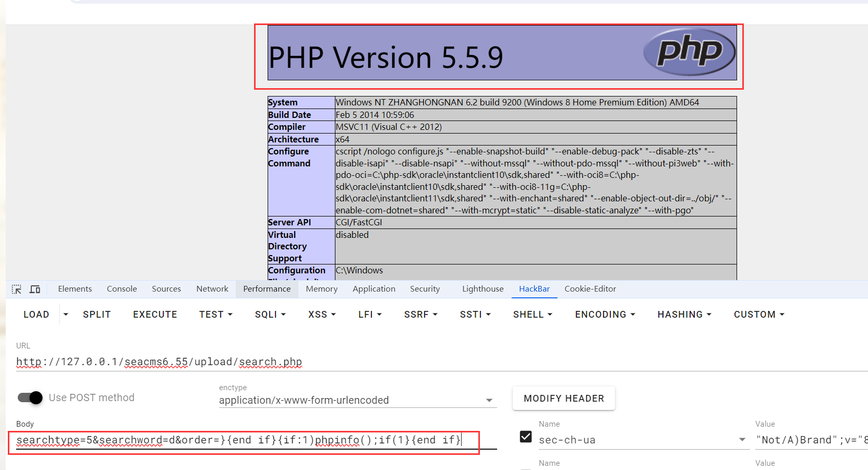868x470 pixels.
Task: Expand the LFI menu
Action: (370, 315)
